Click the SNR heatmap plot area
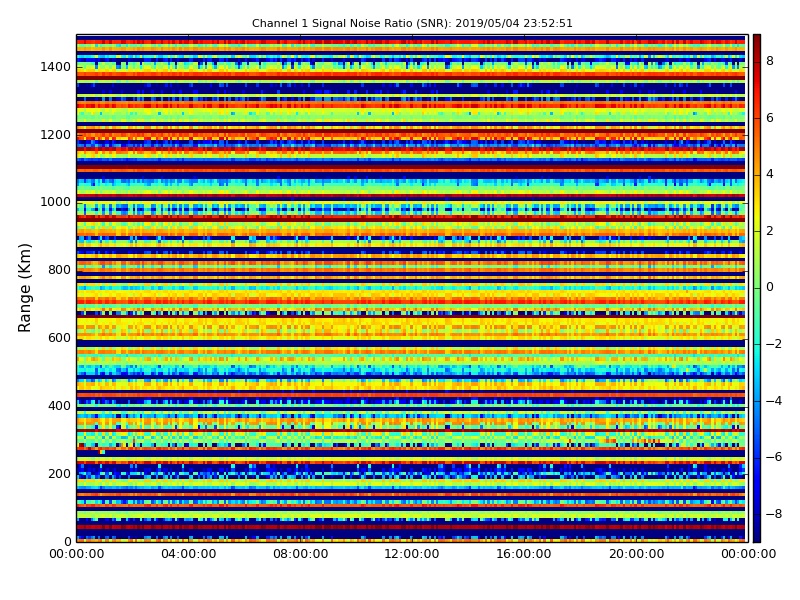This screenshot has height=600, width=800. click(x=412, y=288)
